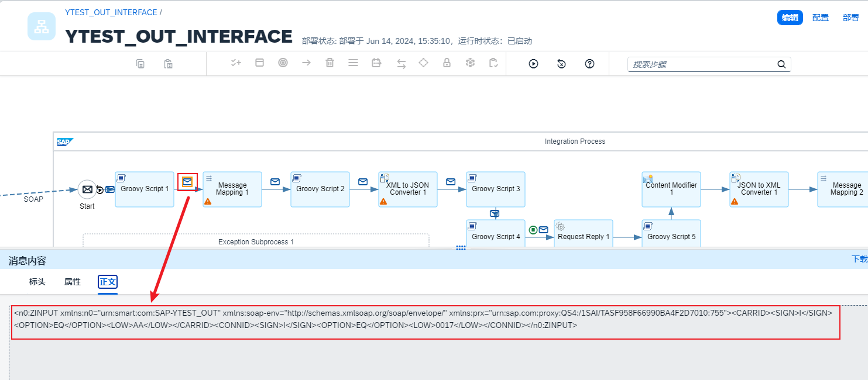Select the 正文 tab
Screen dimensions: 868x380
108,282
